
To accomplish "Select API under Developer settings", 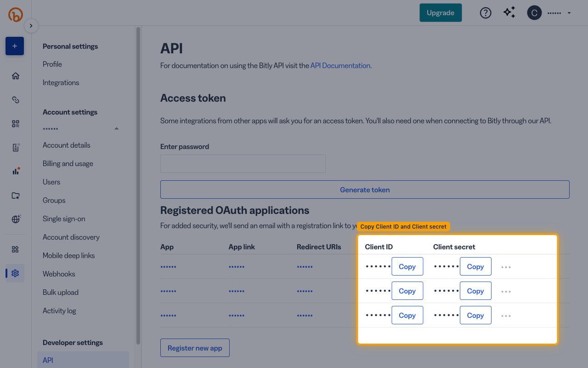I will point(83,360).
